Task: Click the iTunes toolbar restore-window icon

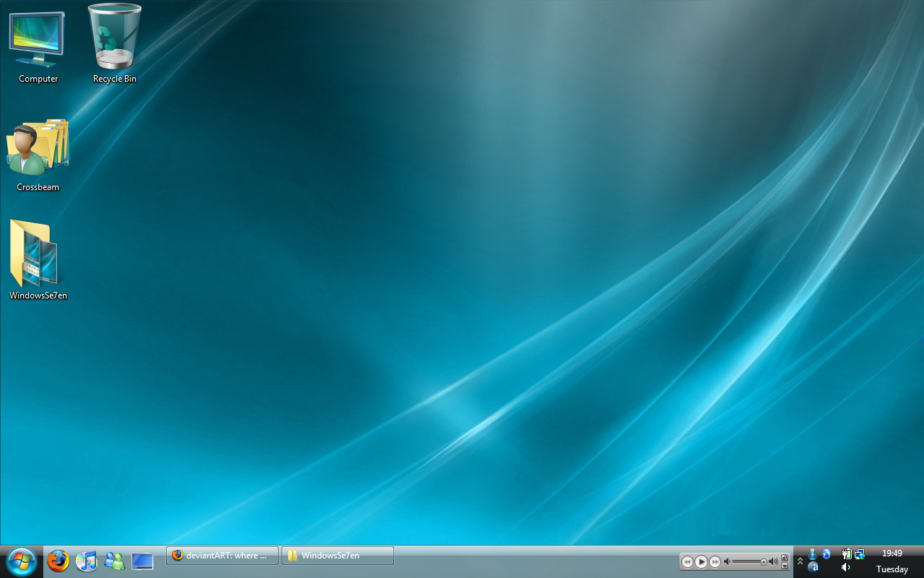Action: tap(785, 556)
